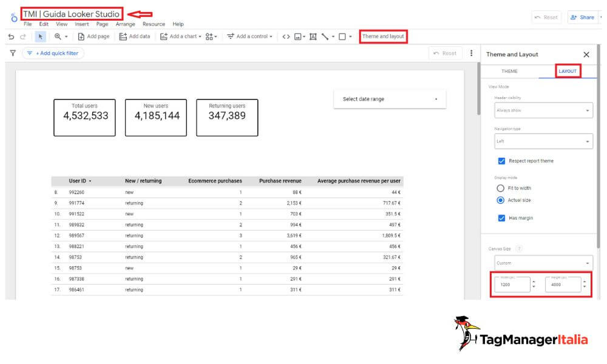The width and height of the screenshot is (607, 364).
Task: Expand the line type dropdown arrow
Action: click(333, 37)
